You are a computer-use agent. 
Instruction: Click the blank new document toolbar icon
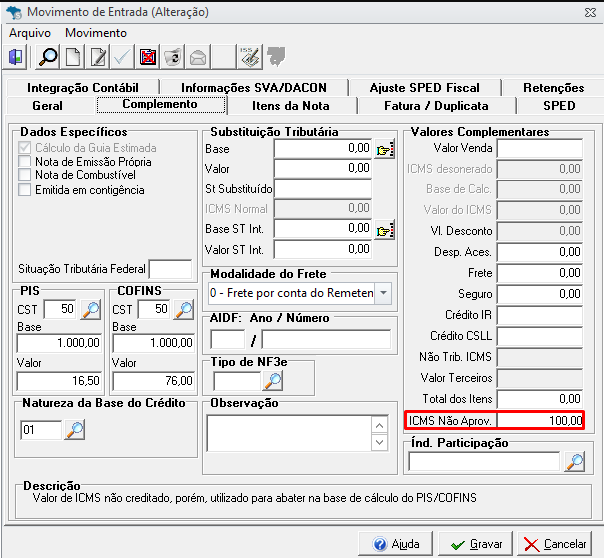tap(73, 57)
